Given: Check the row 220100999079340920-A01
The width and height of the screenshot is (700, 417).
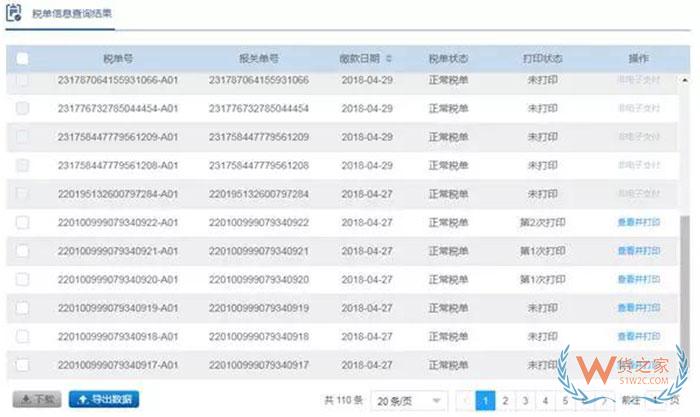Looking at the screenshot, I should (x=22, y=279).
